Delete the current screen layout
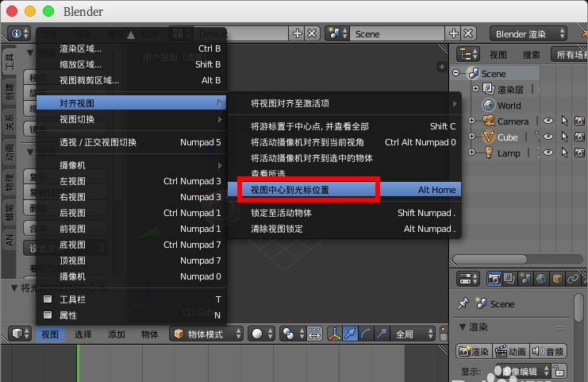The height and width of the screenshot is (382, 588). 312,33
